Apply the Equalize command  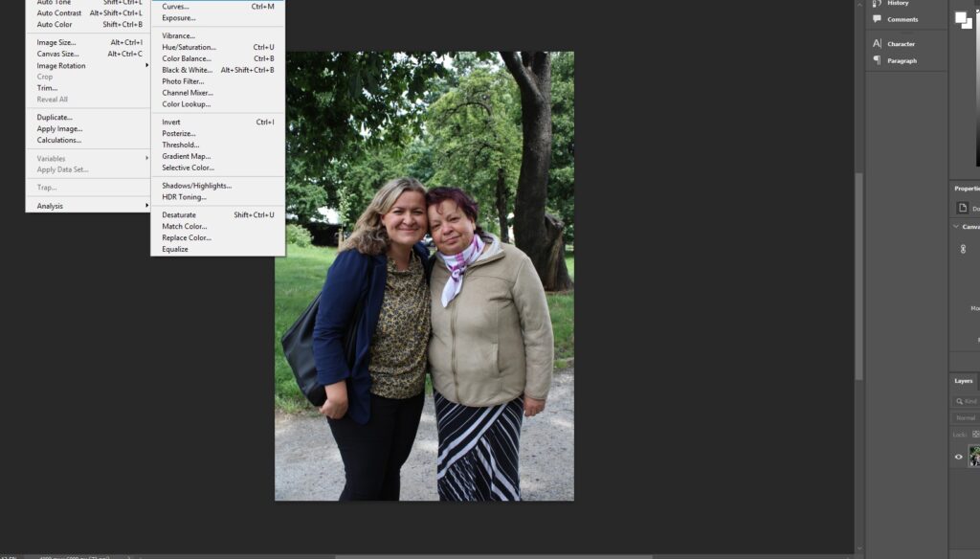tap(217, 250)
